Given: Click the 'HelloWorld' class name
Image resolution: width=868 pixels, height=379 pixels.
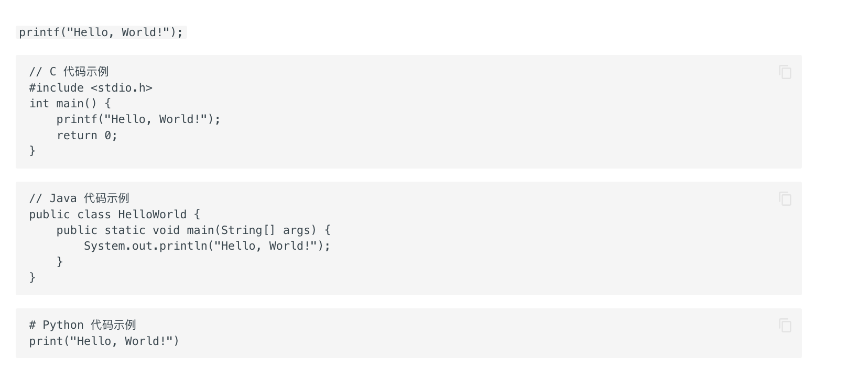Looking at the screenshot, I should (152, 215).
